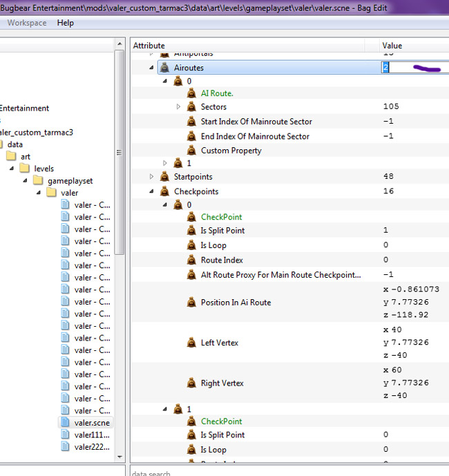Click the green CheckPoint label under item 1
This screenshot has height=476, width=449.
coord(221,421)
